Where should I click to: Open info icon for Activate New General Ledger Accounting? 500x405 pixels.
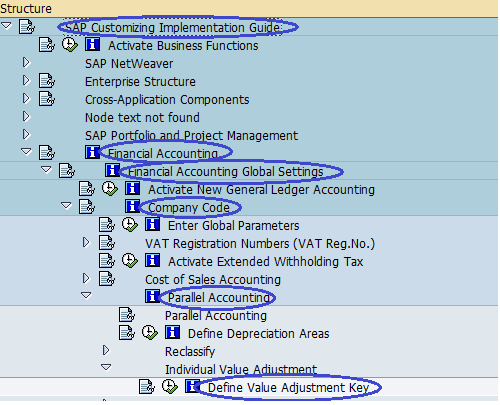click(132, 188)
